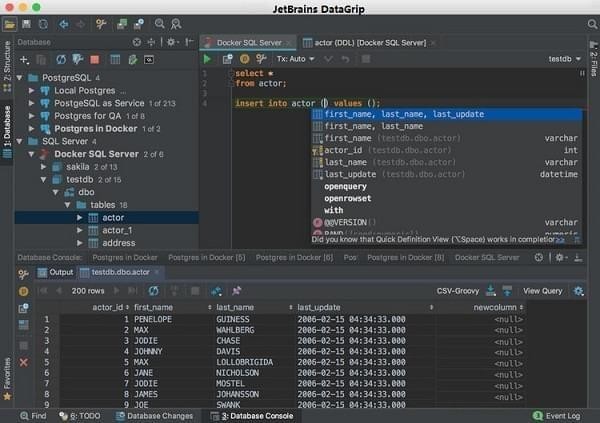Click the add data source plus icon

(x=24, y=60)
